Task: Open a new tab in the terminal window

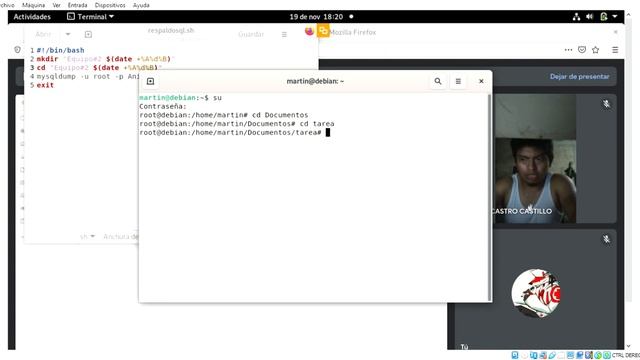Action: tap(150, 81)
